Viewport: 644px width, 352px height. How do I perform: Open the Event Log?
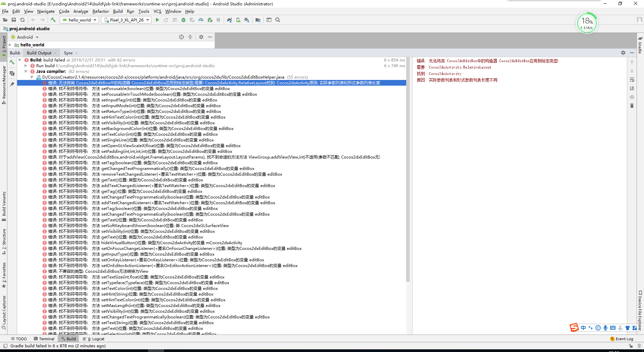point(622,339)
